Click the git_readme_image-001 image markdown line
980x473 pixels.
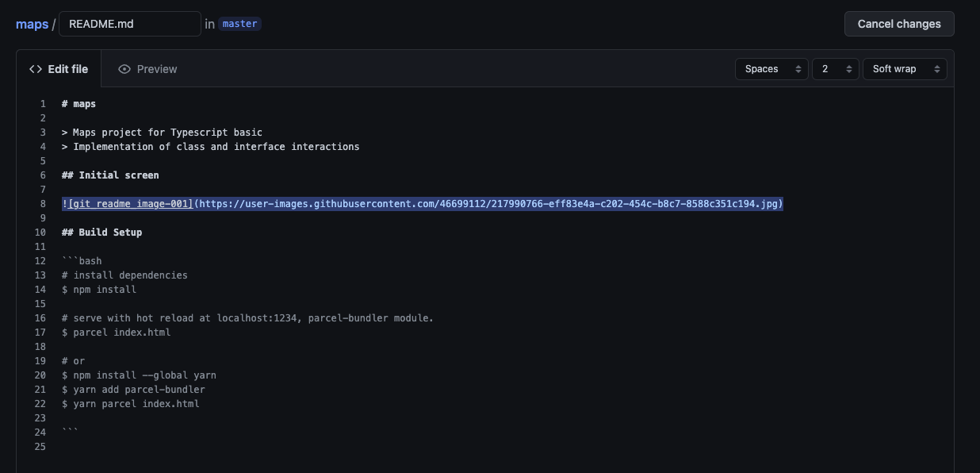[x=423, y=204]
